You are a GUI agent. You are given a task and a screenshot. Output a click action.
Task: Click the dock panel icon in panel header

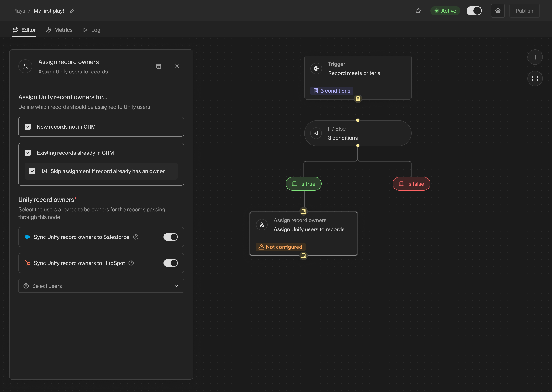tap(159, 66)
